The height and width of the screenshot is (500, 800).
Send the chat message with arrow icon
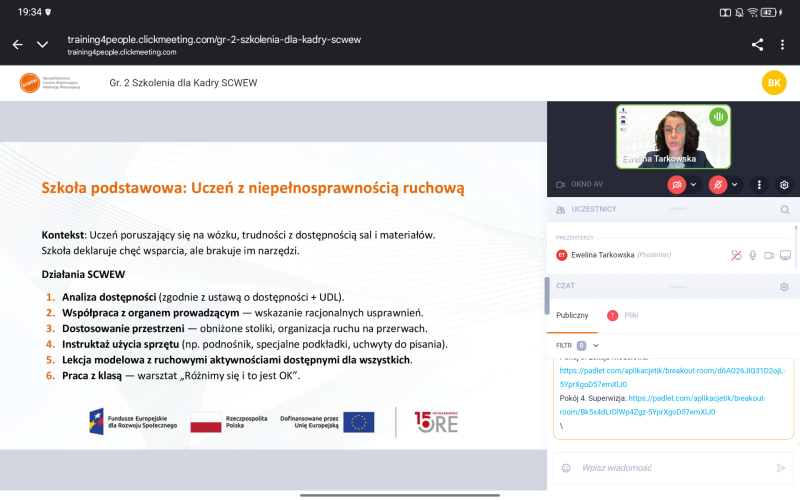[x=781, y=467]
